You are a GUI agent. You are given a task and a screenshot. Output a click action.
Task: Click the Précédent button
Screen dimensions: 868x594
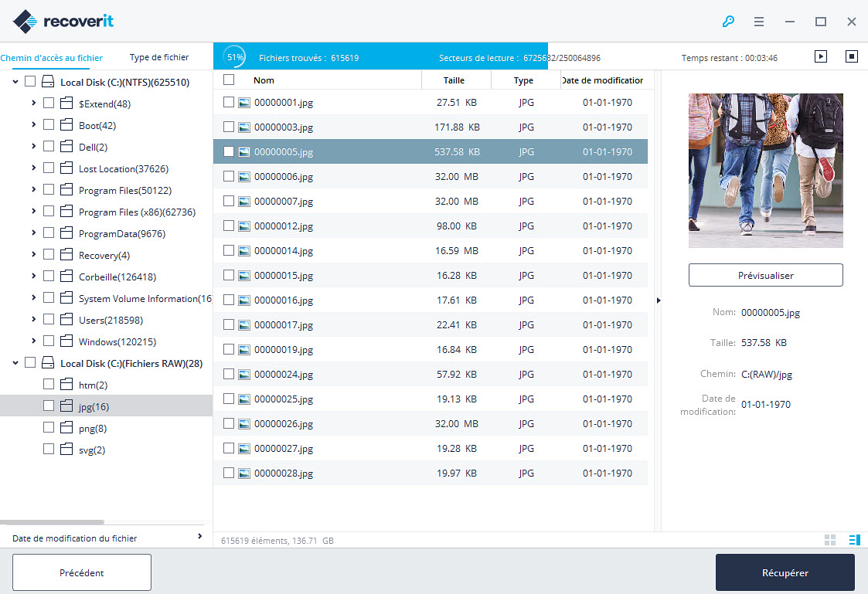(x=82, y=572)
